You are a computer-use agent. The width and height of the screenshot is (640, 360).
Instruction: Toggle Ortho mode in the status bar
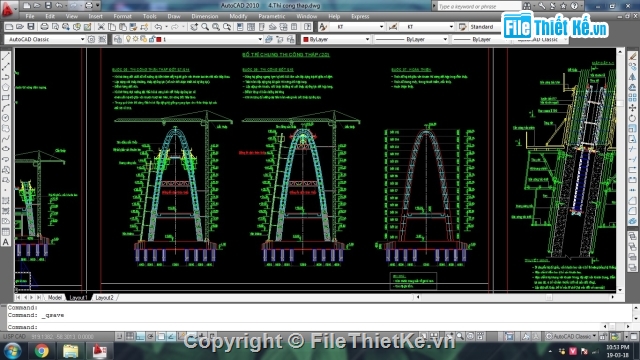coord(140,336)
